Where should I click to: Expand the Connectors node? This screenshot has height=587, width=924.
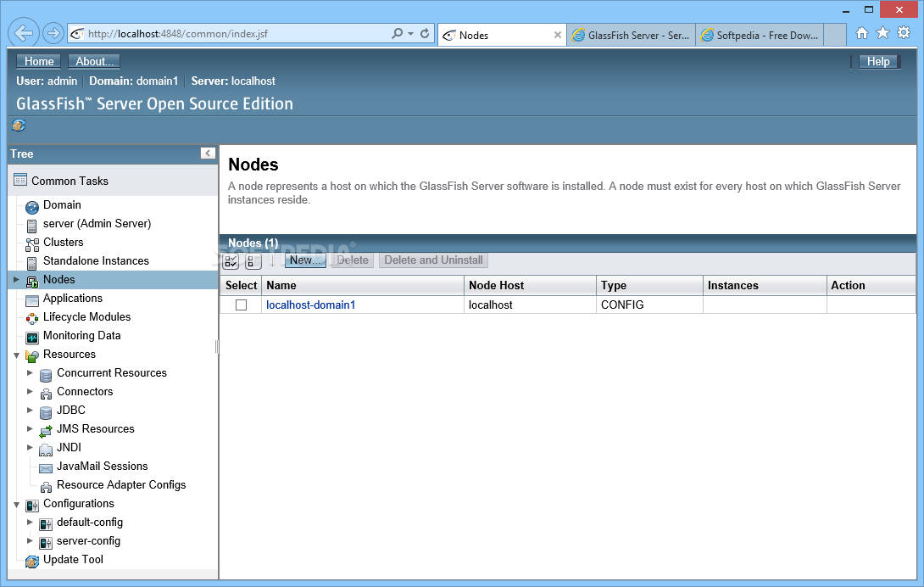coord(30,391)
